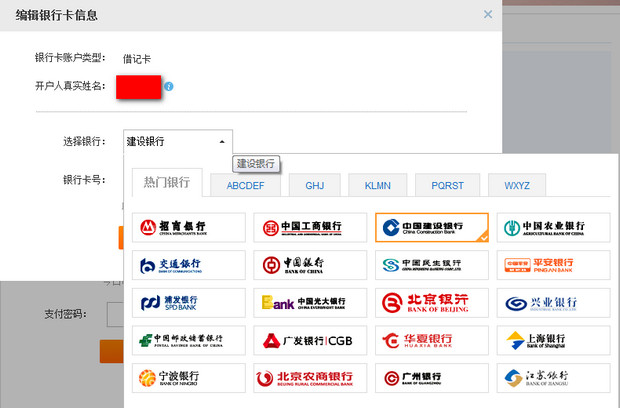This screenshot has width=620, height=408.
Task: Select Industrial Bank 兴业银行
Action: (553, 303)
